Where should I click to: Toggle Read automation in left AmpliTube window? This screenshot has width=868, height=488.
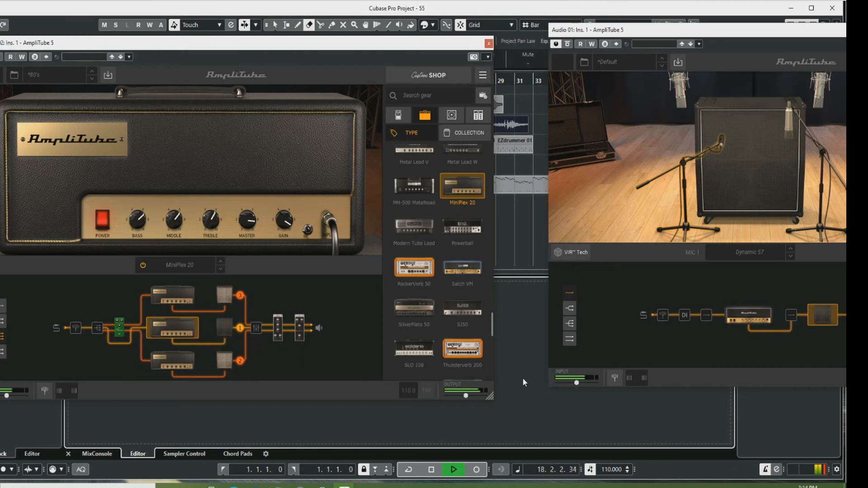10,57
